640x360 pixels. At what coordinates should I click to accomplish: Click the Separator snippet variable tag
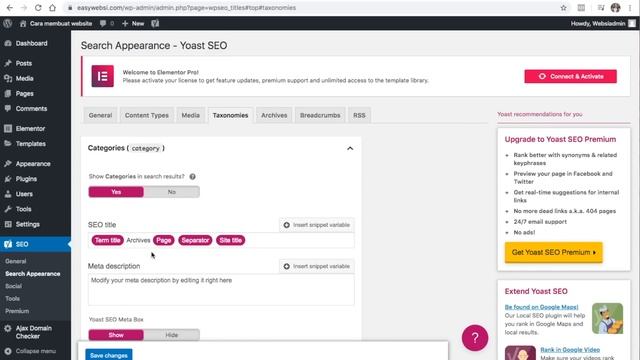point(195,240)
